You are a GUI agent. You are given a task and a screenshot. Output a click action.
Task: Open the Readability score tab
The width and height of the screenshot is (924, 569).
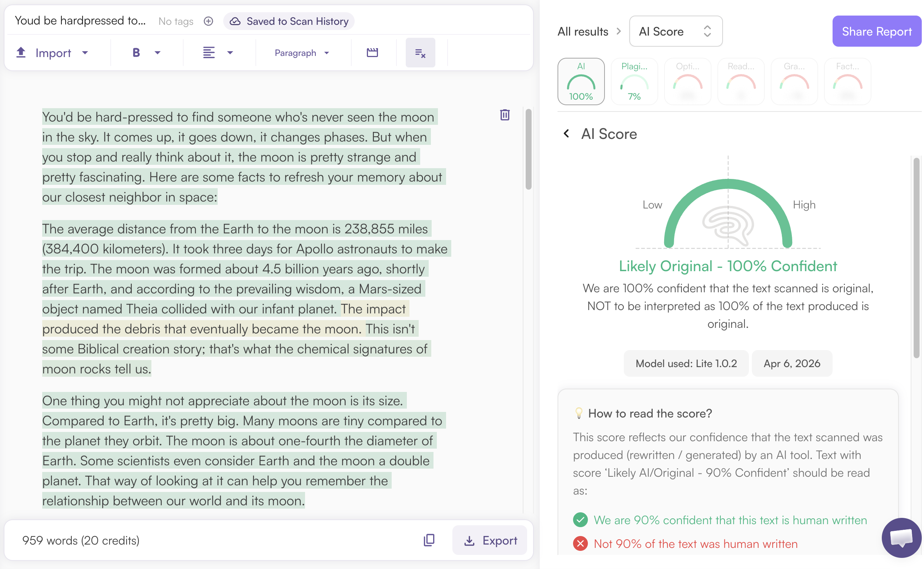pyautogui.click(x=740, y=81)
